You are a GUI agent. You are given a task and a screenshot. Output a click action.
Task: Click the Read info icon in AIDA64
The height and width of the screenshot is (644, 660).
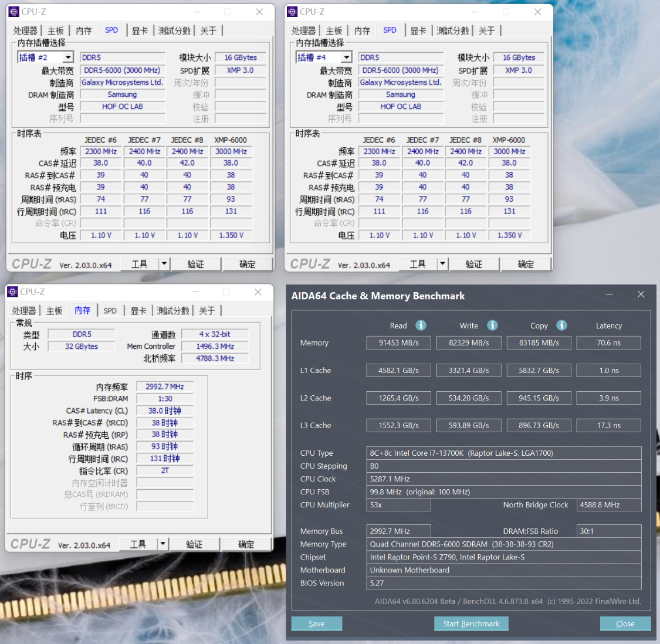click(x=421, y=326)
